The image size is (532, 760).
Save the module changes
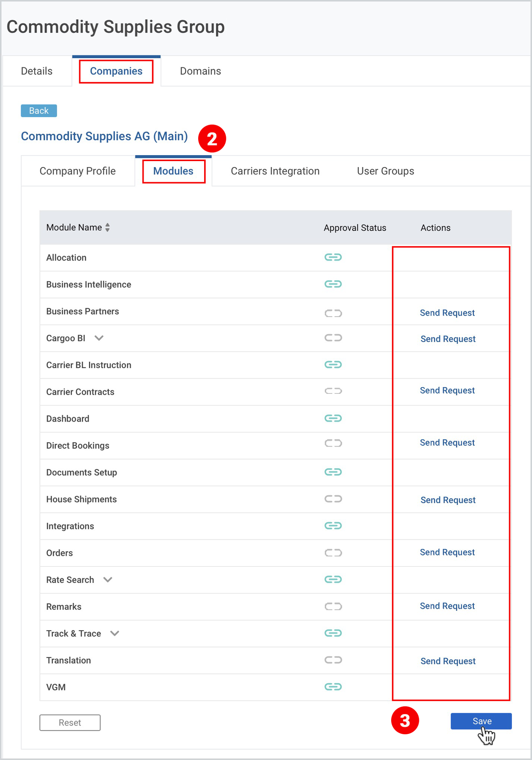[481, 721]
